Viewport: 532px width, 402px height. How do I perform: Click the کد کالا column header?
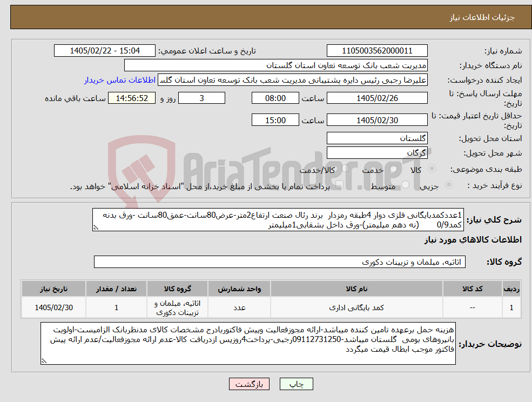(x=472, y=289)
